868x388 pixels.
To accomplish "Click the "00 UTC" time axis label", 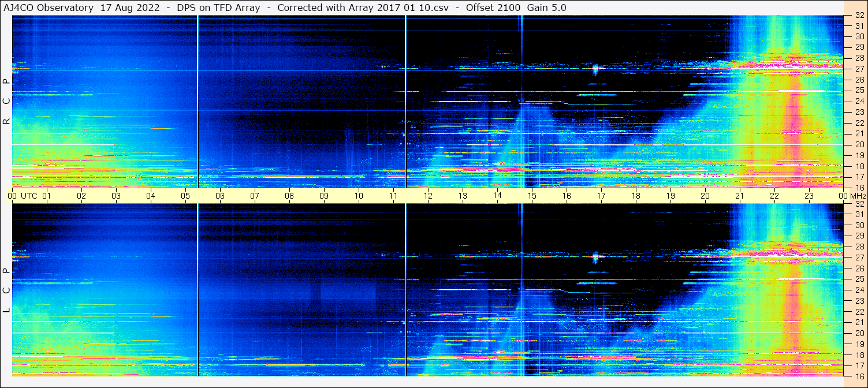I will coord(23,196).
